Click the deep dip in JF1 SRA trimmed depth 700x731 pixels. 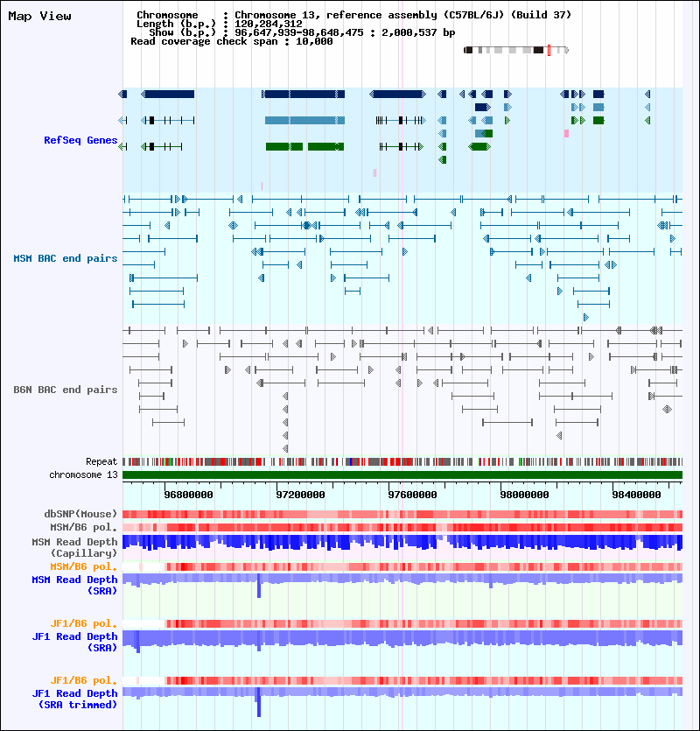pos(259,703)
